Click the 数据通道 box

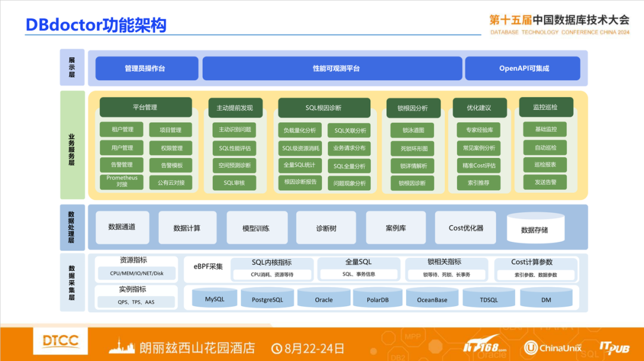coord(122,228)
